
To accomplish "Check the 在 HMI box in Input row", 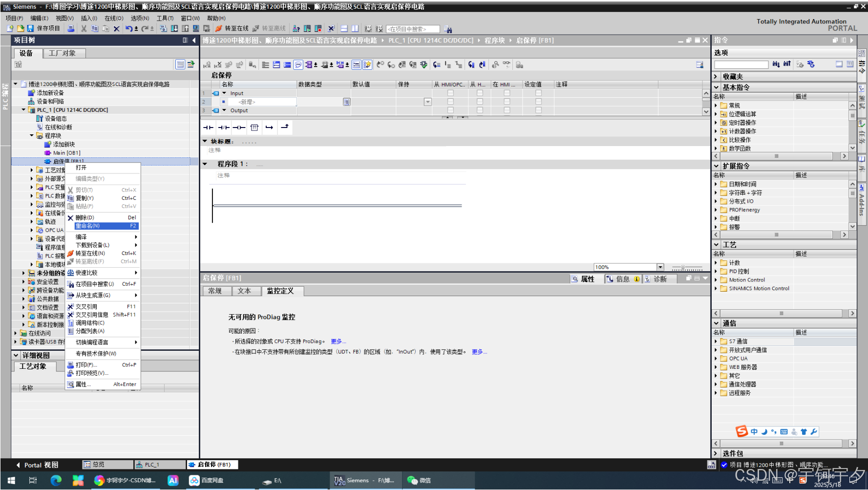I will tap(507, 93).
